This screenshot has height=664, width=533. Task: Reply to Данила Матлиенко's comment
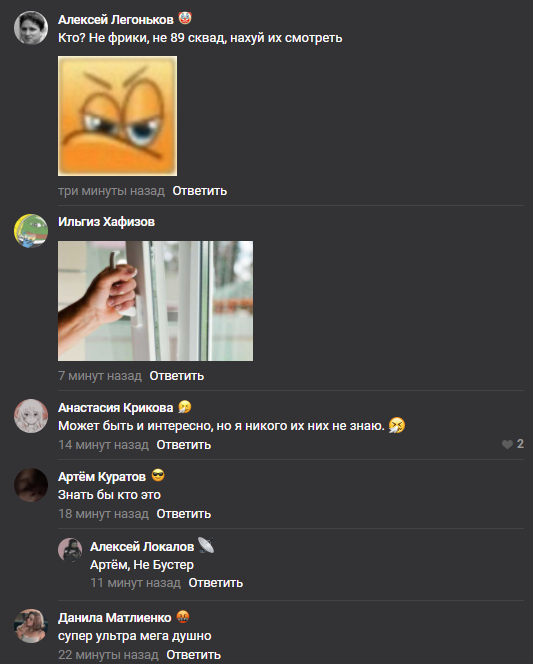point(193,655)
